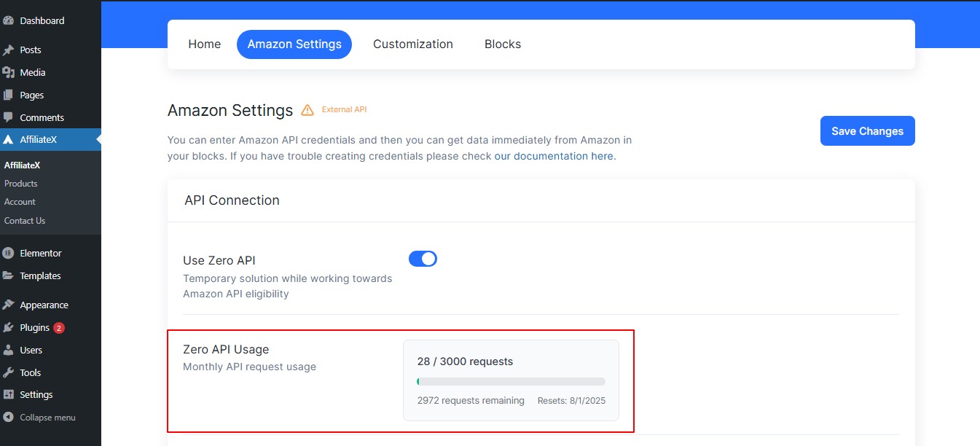Open the Products page under AffiliateX
Viewport: 980px width, 446px height.
tap(20, 183)
